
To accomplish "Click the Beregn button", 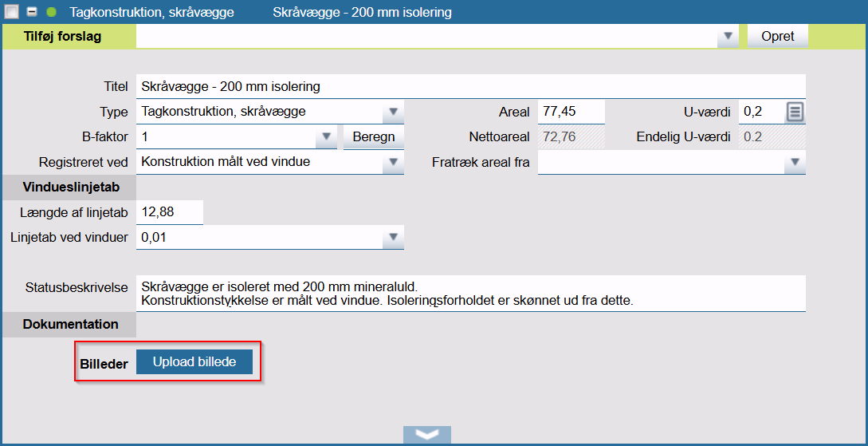I will tap(373, 137).
